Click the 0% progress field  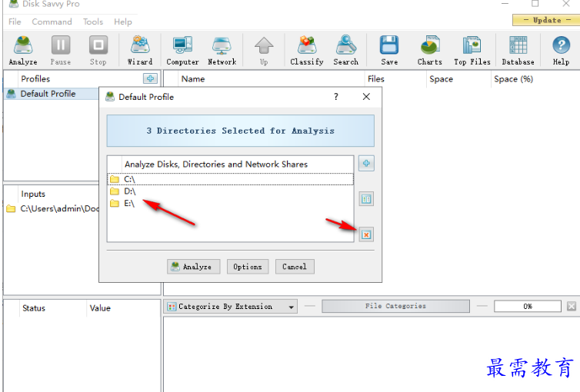pos(528,306)
